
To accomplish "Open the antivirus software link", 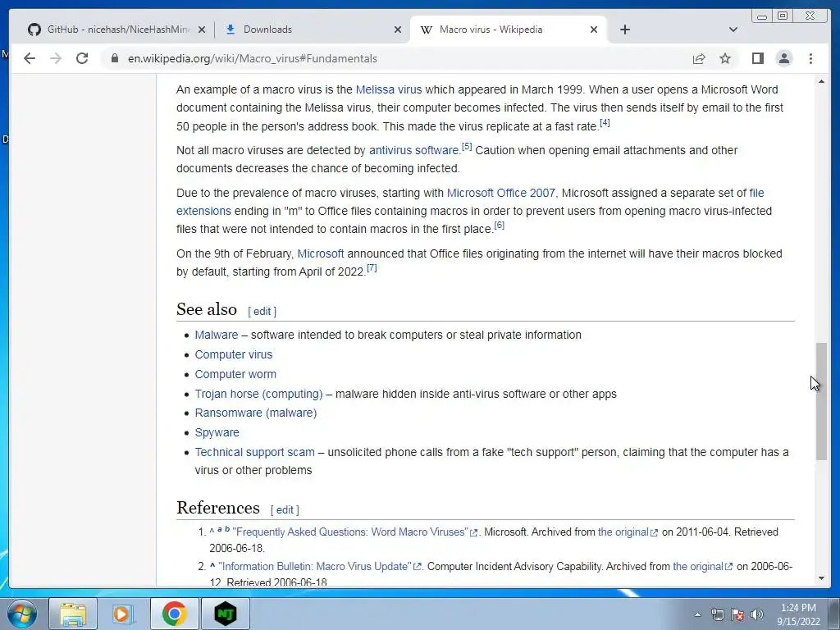I will tap(414, 151).
